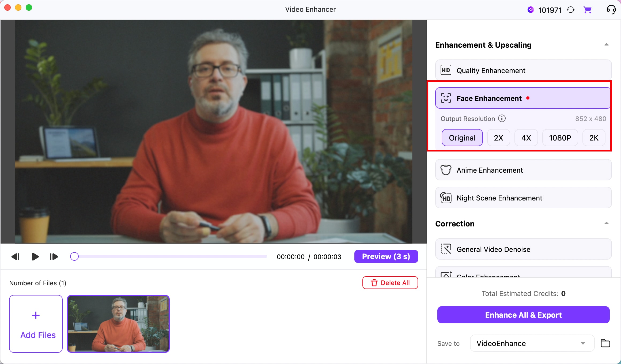Choose Quality Enhancement mode
The width and height of the screenshot is (621, 364).
point(524,70)
